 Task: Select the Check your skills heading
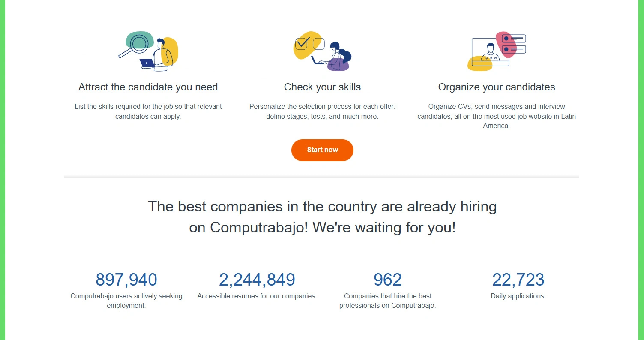tap(322, 87)
